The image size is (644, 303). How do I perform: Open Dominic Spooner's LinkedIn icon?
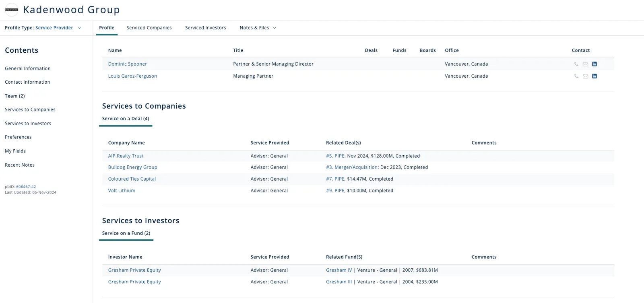click(594, 64)
